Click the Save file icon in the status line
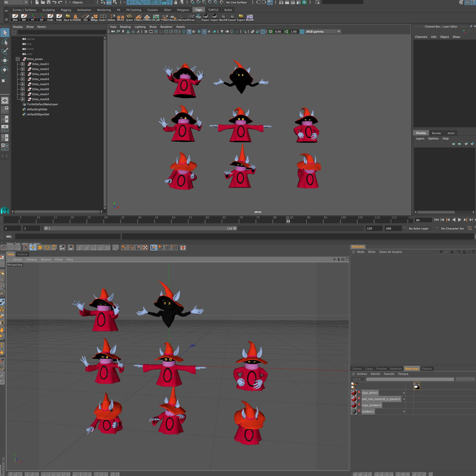This screenshot has height=476, width=476. [x=49, y=2]
